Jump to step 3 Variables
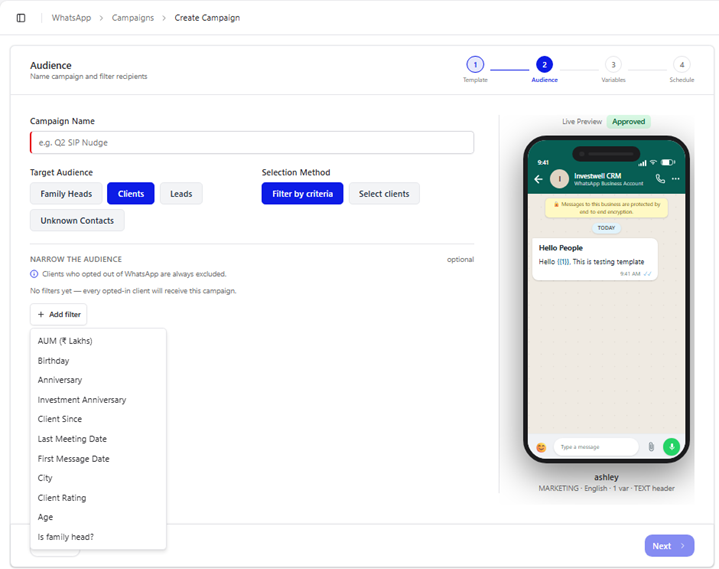The width and height of the screenshot is (719, 569). tap(613, 65)
